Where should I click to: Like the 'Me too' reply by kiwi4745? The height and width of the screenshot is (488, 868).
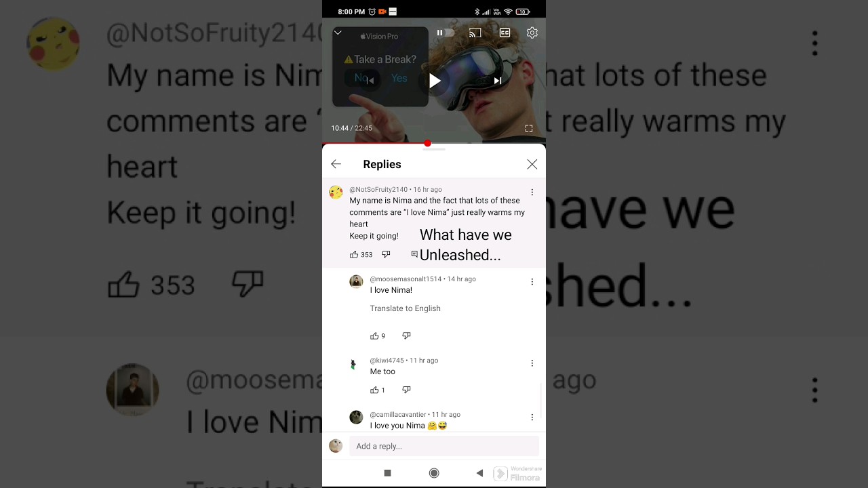(x=374, y=390)
